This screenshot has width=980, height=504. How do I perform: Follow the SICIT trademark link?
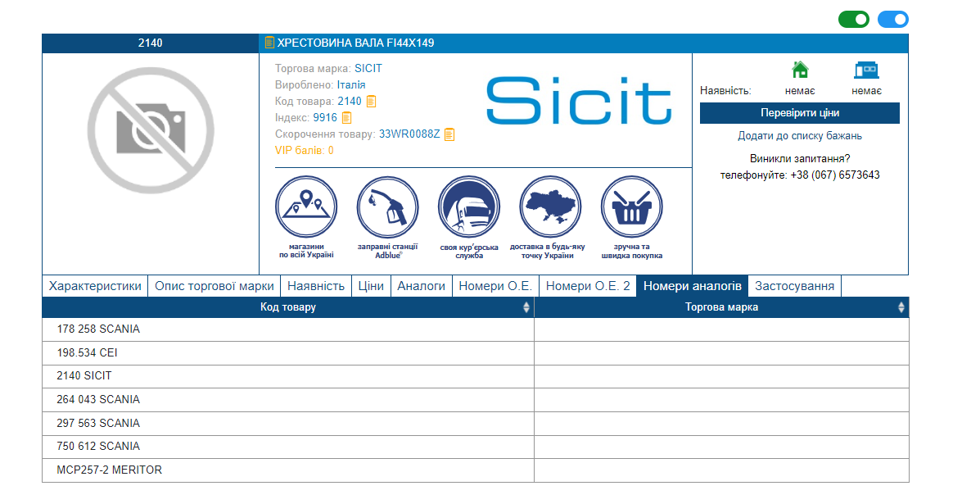368,69
